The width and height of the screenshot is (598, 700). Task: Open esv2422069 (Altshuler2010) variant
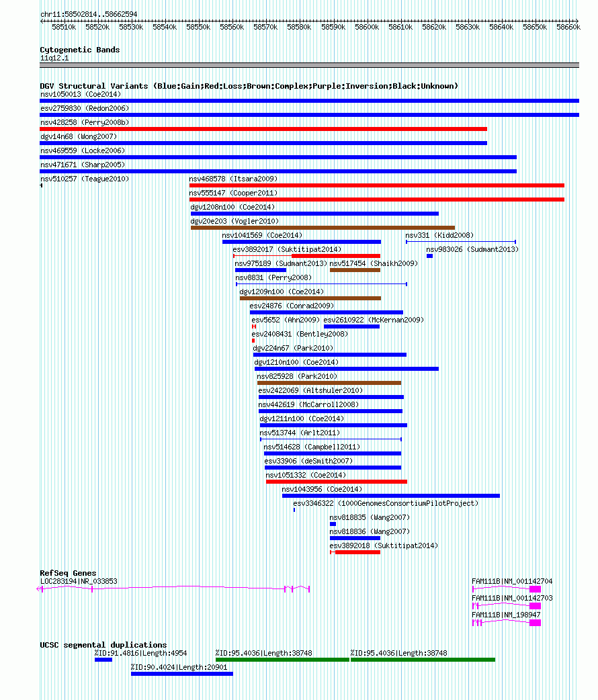coord(331,397)
